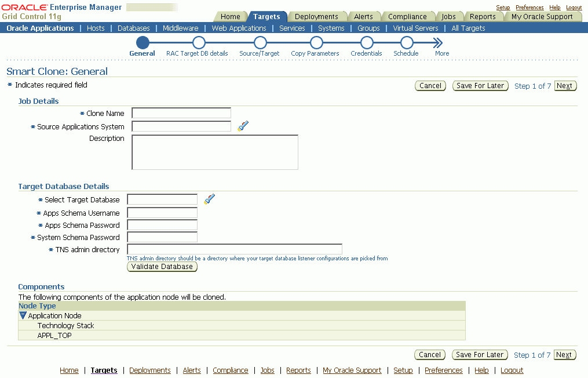
Task: Select the Middleware subtab
Action: click(180, 28)
